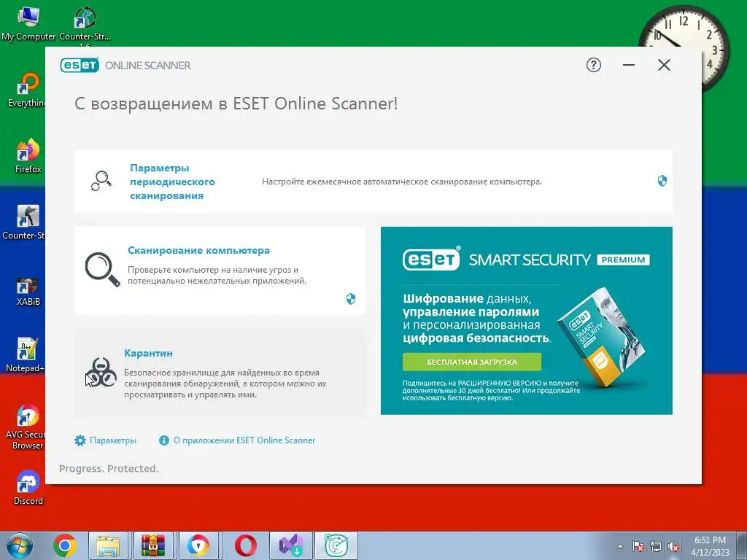This screenshot has width=747, height=560.
Task: Select the Everything desktop shortcut
Action: (x=27, y=90)
